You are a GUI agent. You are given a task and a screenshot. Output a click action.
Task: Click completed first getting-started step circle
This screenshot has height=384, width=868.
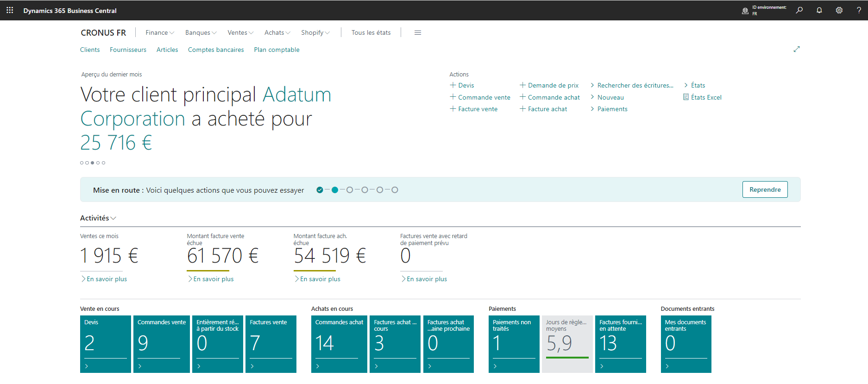[x=320, y=190]
